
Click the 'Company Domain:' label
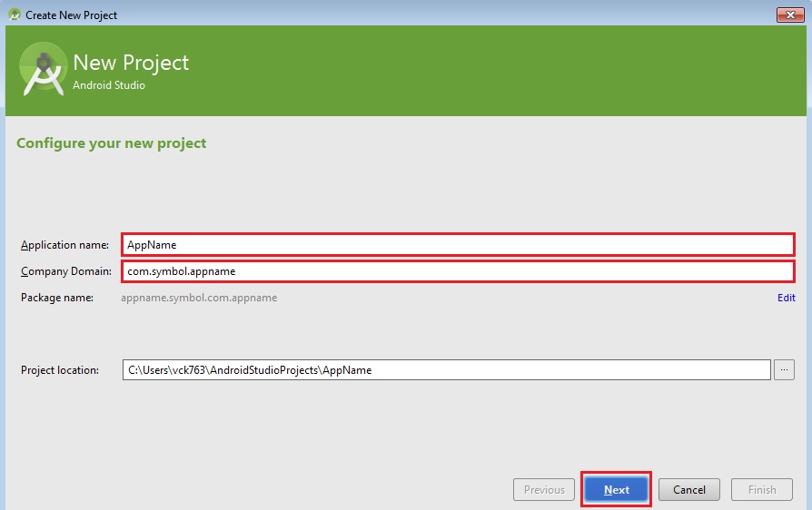point(65,271)
